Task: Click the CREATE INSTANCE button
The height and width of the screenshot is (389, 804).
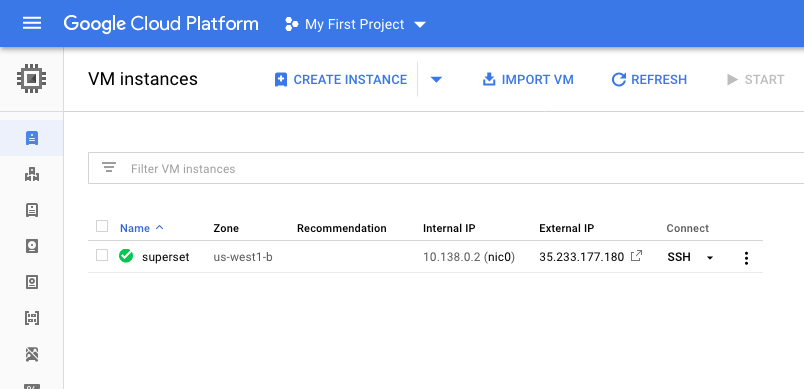Action: point(340,79)
